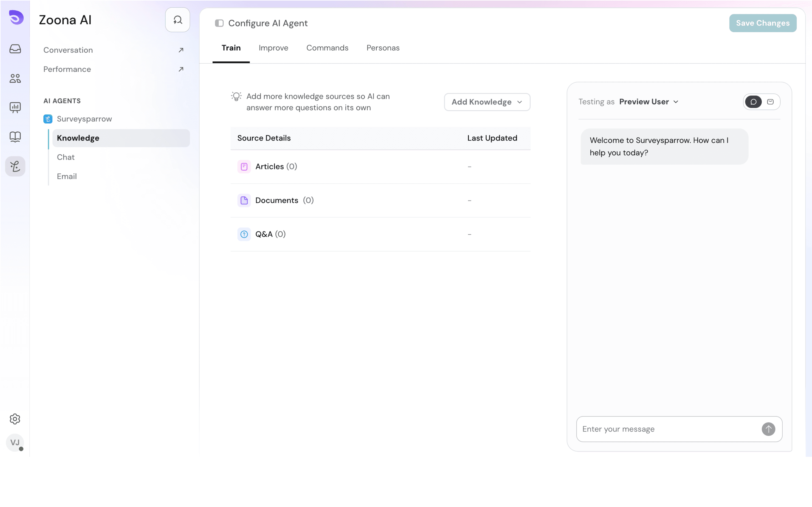Viewport: 812px width, 507px height.
Task: Switch to the Personas tab
Action: (383, 48)
